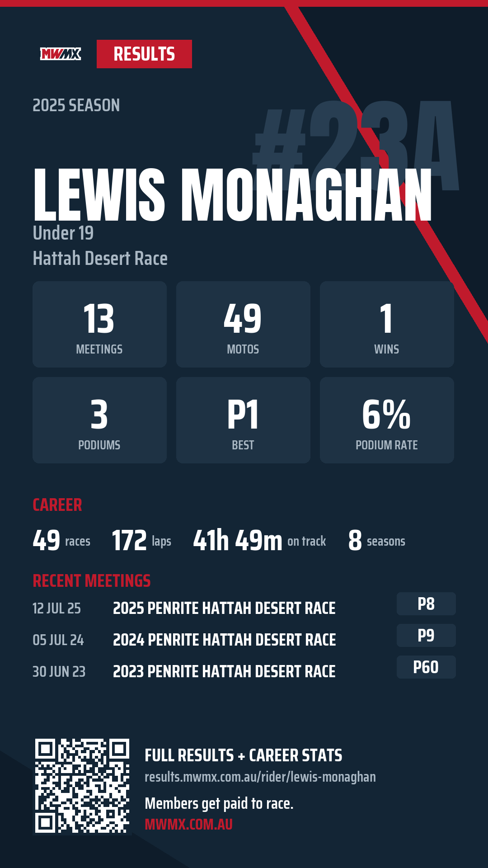This screenshot has width=488, height=868.
Task: Click the CAREER section heading
Action: tap(57, 505)
